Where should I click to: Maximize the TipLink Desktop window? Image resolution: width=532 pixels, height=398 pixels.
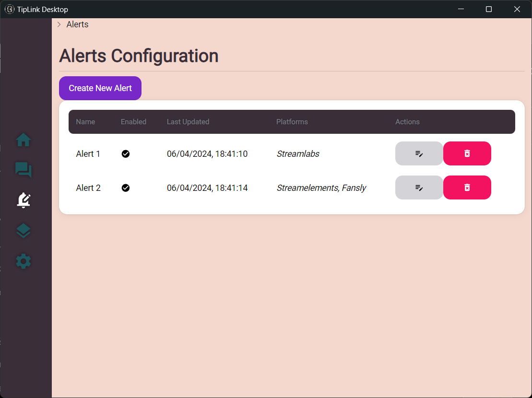(x=489, y=9)
